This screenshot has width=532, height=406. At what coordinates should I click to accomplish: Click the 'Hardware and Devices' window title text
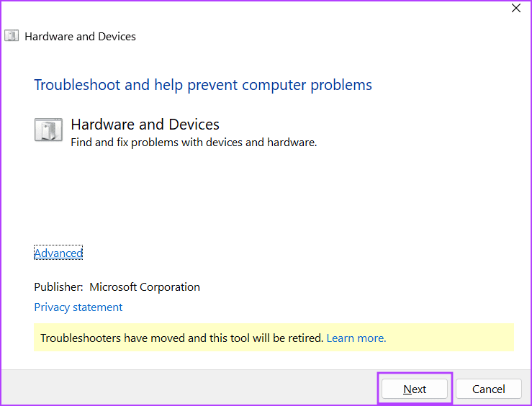(x=80, y=36)
